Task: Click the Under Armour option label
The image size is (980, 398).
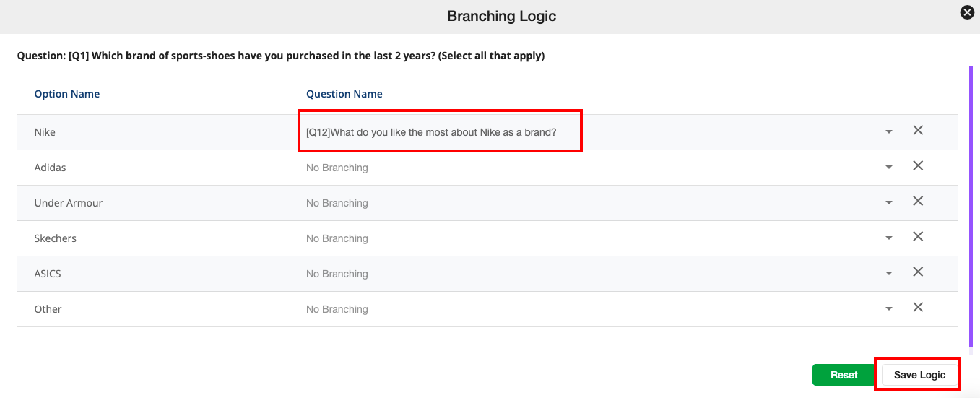Action: tap(69, 203)
